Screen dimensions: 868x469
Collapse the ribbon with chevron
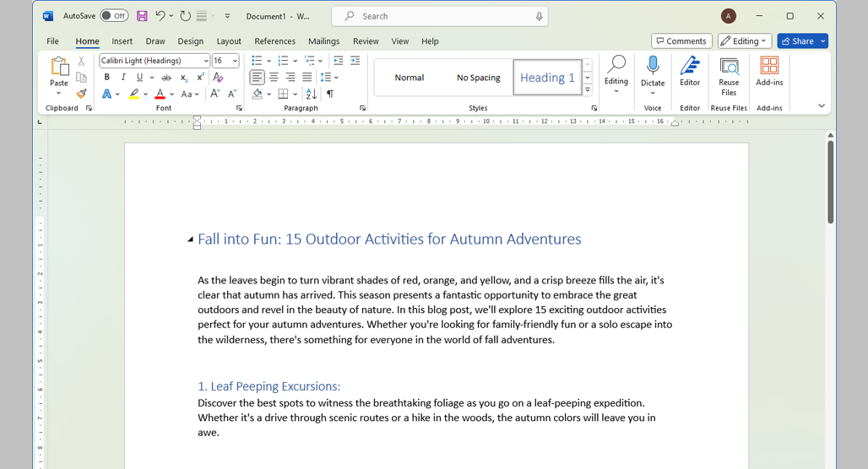pyautogui.click(x=822, y=105)
